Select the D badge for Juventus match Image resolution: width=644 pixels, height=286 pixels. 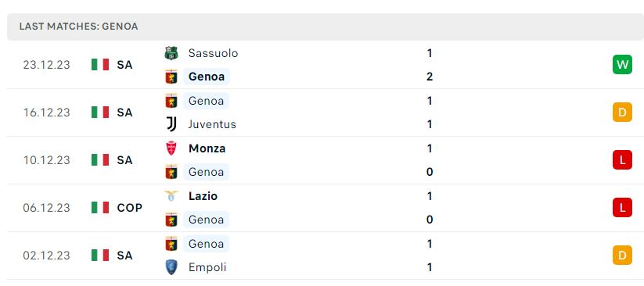tap(622, 113)
